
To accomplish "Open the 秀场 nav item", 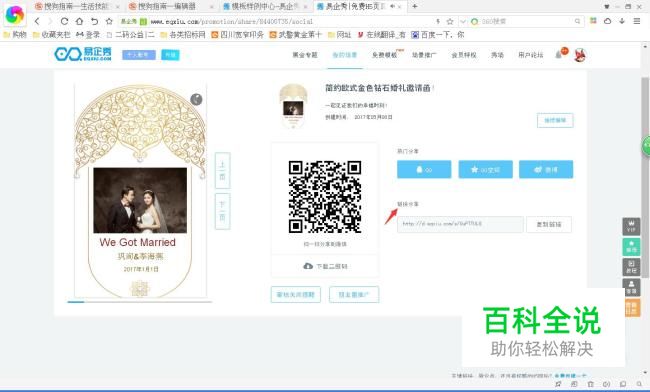I will 497,55.
